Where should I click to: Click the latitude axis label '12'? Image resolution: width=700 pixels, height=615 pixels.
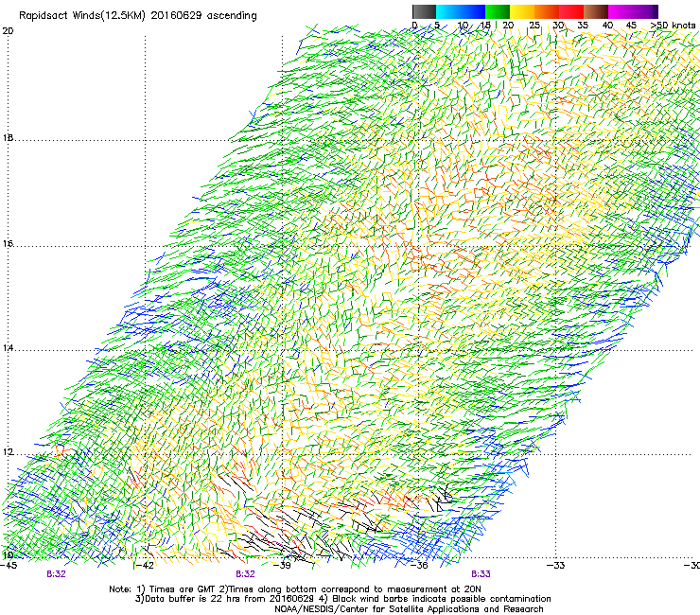pyautogui.click(x=8, y=452)
